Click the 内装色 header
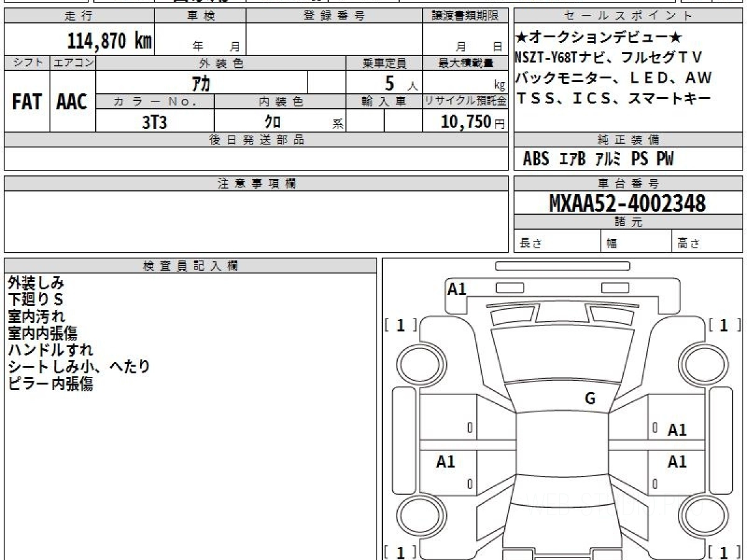 click(x=280, y=101)
